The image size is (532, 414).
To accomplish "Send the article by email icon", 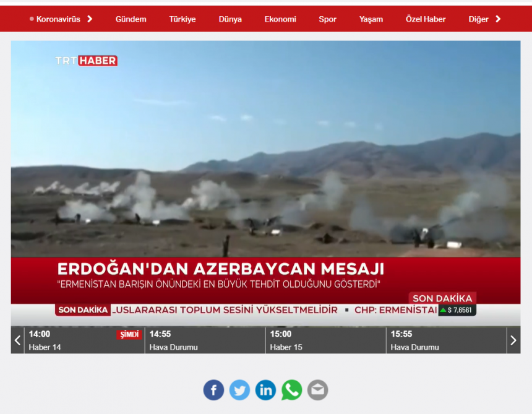I will (317, 390).
